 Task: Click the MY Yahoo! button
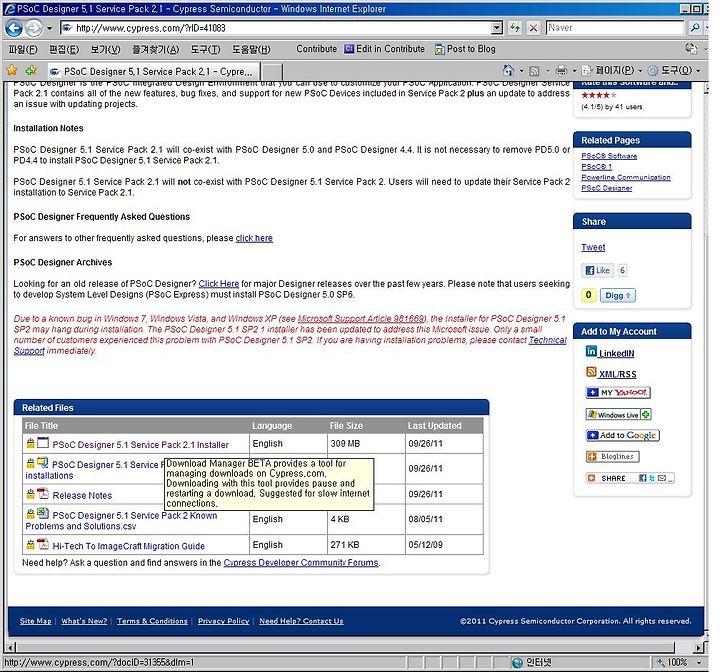pos(618,393)
